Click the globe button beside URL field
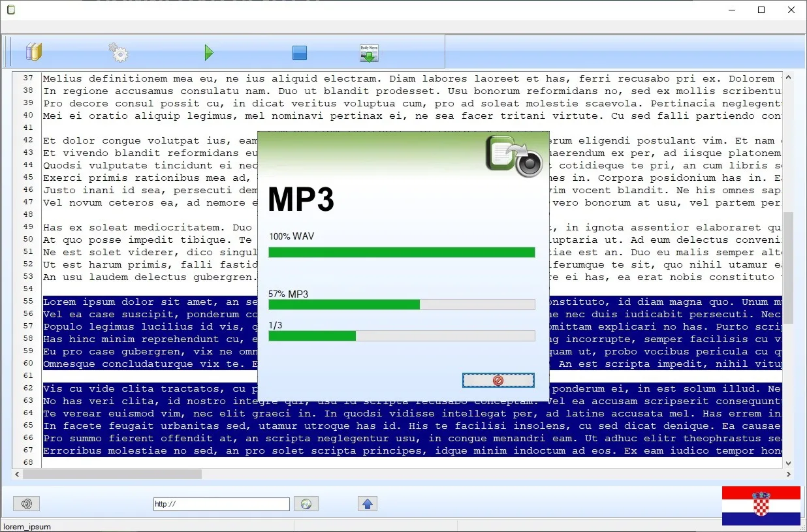This screenshot has height=532, width=807. (306, 503)
